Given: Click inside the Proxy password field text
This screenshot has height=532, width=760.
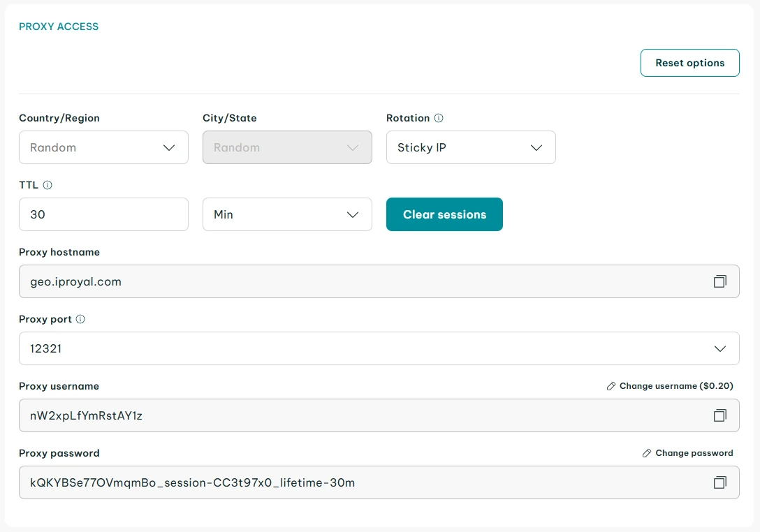Looking at the screenshot, I should coord(193,482).
